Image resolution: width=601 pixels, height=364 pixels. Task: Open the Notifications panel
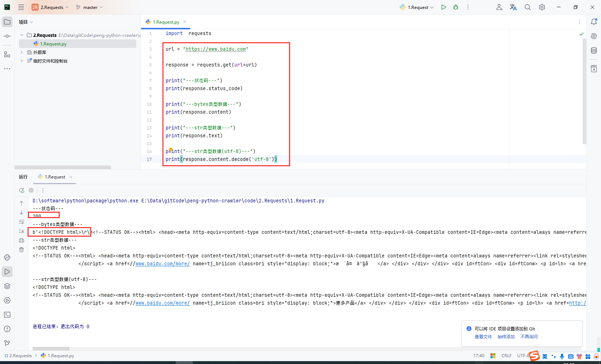tap(594, 22)
